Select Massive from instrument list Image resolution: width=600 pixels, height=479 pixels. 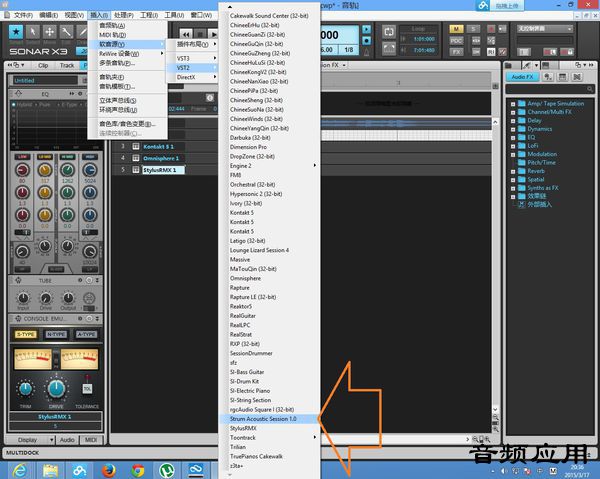[269, 259]
